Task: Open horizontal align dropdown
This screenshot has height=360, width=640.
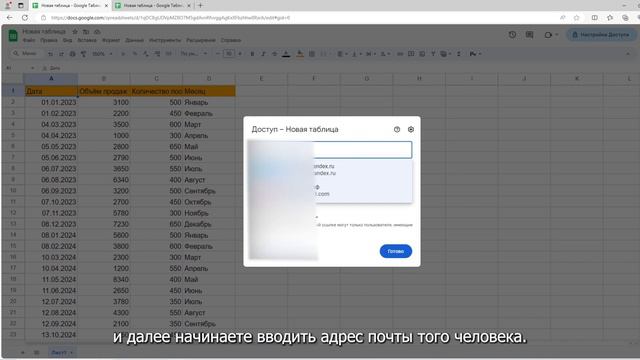Action: pos(342,54)
